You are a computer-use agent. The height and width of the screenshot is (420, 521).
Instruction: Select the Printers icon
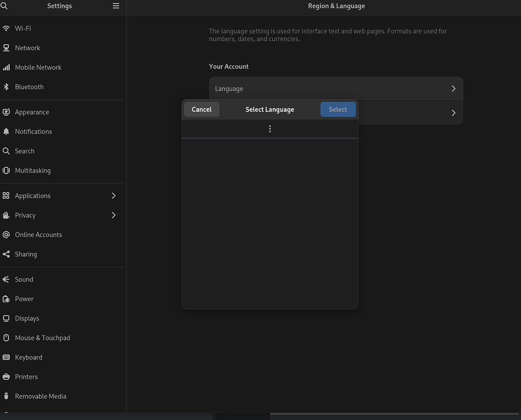pyautogui.click(x=7, y=376)
